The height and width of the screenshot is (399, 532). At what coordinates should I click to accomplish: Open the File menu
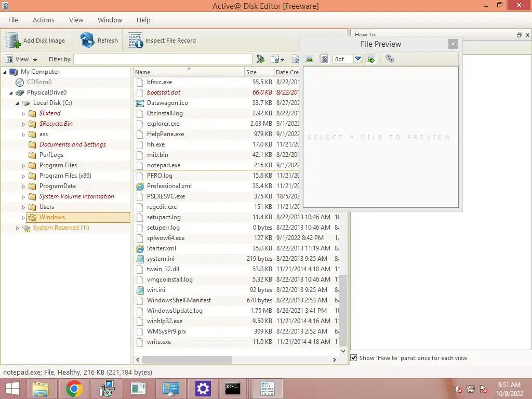(x=13, y=20)
